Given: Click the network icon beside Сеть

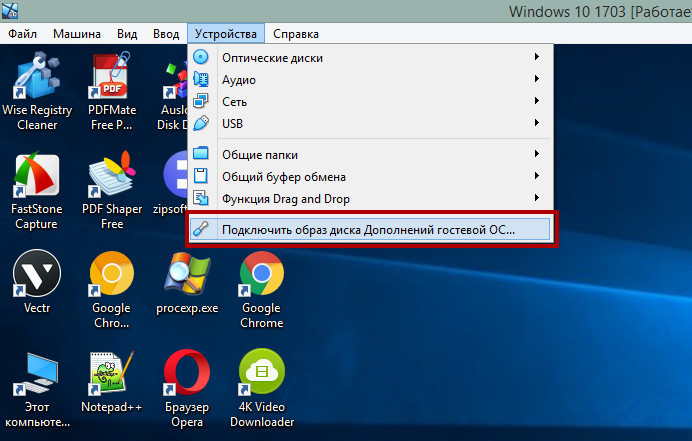Looking at the screenshot, I should (201, 101).
